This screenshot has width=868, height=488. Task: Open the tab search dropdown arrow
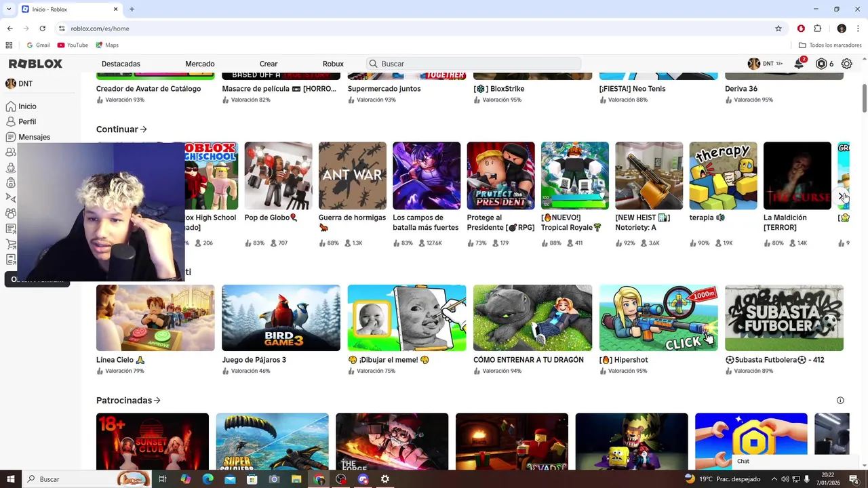pos(9,9)
